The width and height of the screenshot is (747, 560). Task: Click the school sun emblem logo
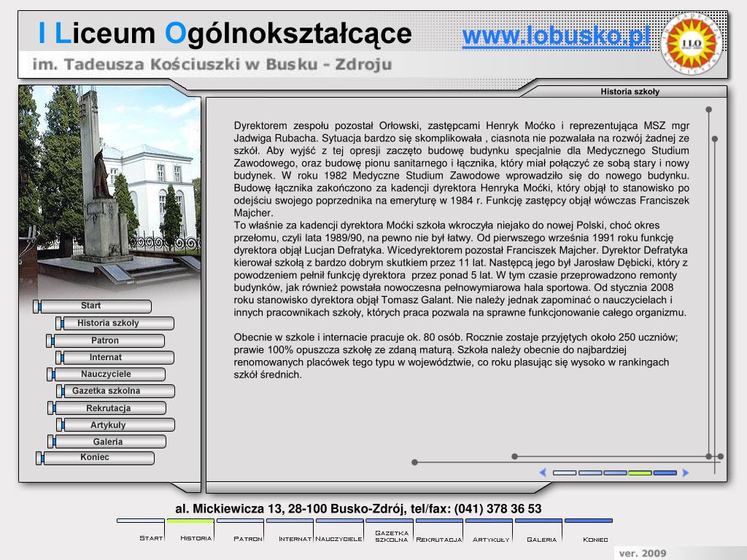coord(692,44)
